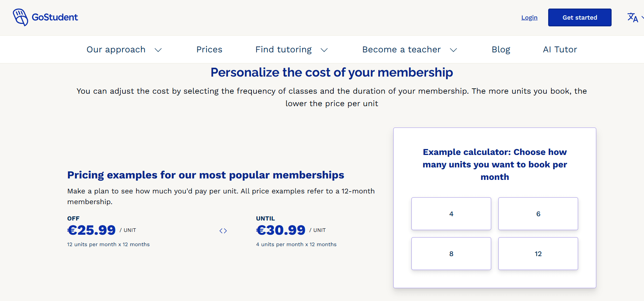Click the pricing carousel arrows icon

pos(223,231)
